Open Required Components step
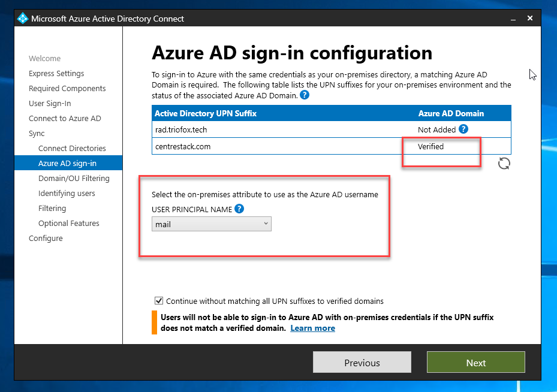Viewport: 557px width, 392px height. point(67,89)
